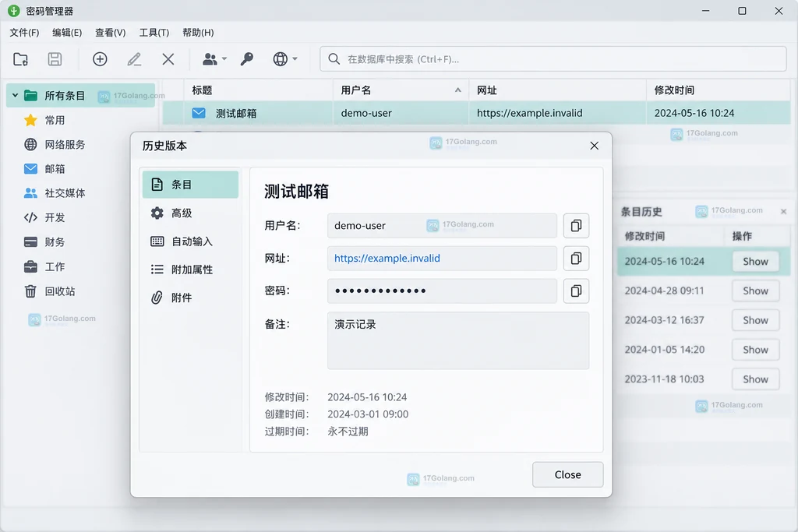Close the 条目历史 panel
The width and height of the screenshot is (798, 532).
tap(784, 211)
